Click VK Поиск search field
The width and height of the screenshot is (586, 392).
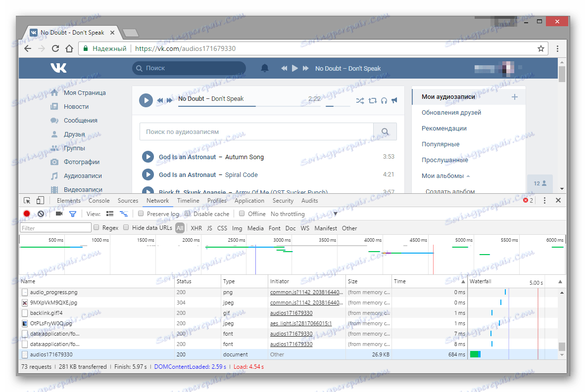(x=189, y=68)
